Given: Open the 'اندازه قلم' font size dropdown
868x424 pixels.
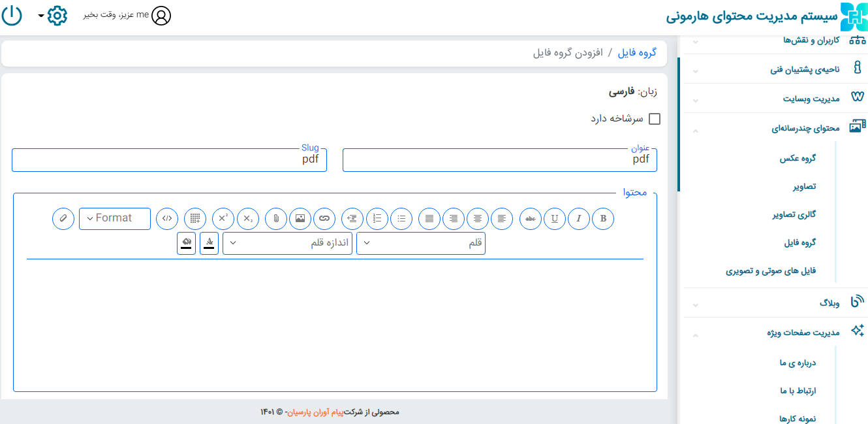Looking at the screenshot, I should 288,244.
